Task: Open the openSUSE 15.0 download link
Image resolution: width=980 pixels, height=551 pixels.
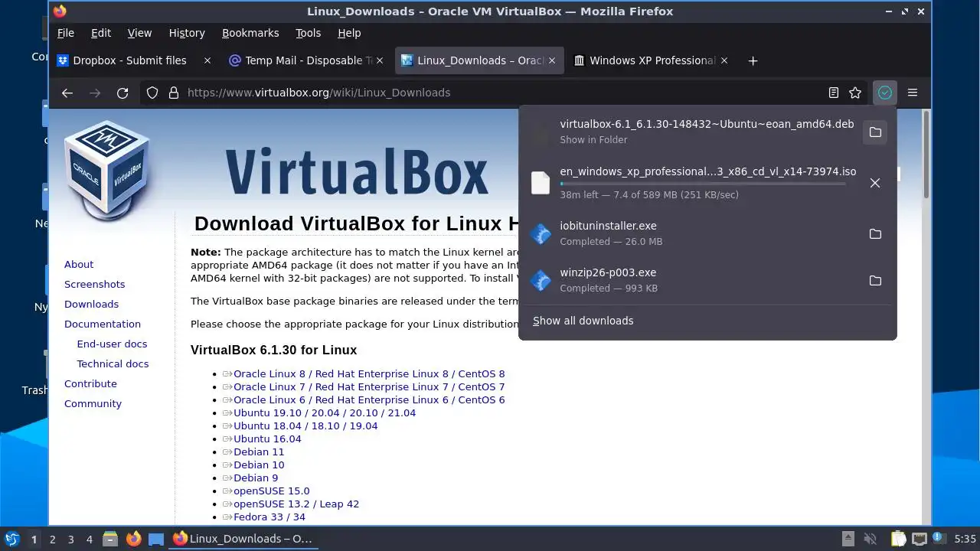Action: [272, 491]
